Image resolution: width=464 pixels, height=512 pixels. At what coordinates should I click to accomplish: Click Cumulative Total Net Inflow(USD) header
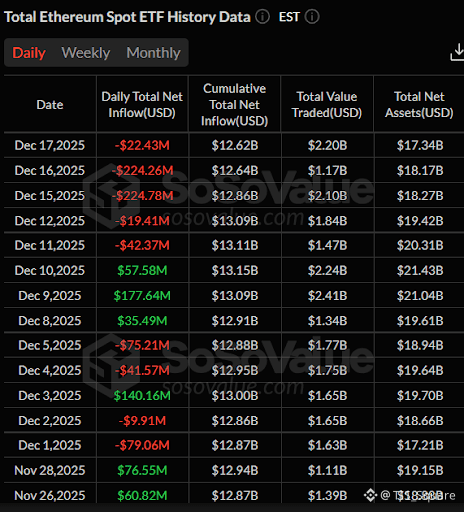point(234,105)
